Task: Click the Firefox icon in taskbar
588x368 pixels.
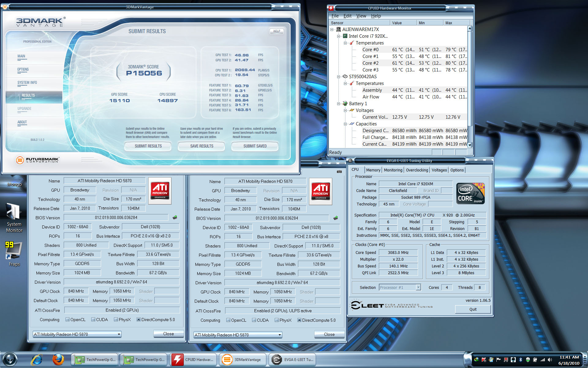Action: (x=58, y=359)
